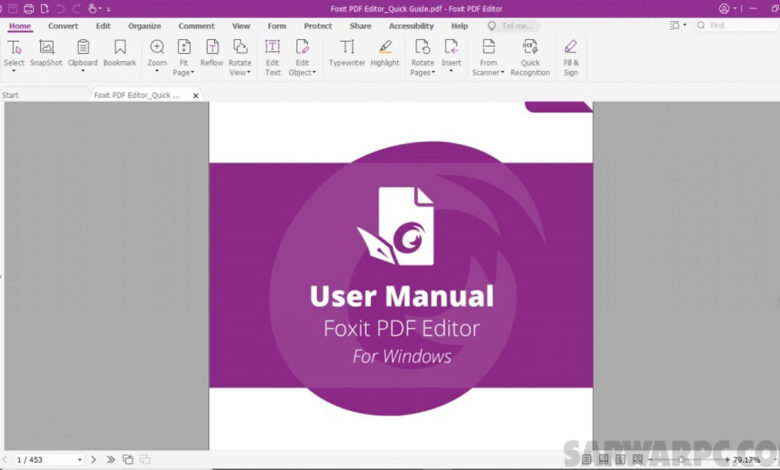Close the Foxit PDF Editor_Quick document tab
Viewport: 780px width, 470px height.
(x=196, y=95)
